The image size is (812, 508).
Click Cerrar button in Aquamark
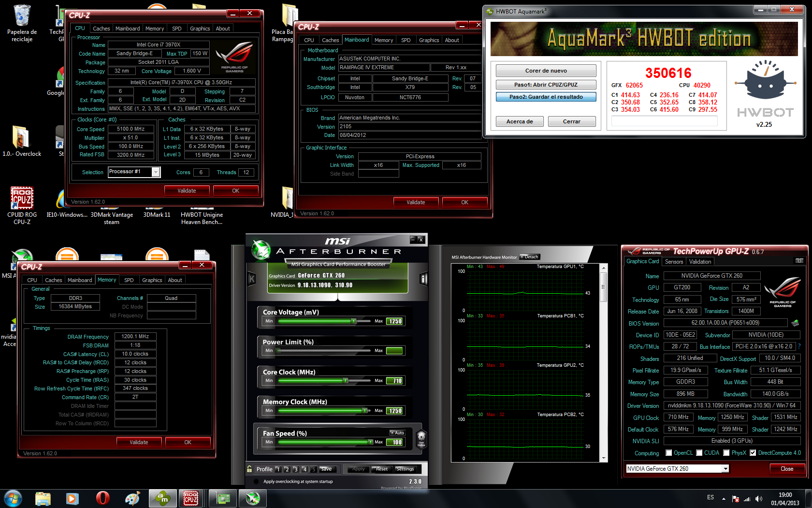(572, 121)
